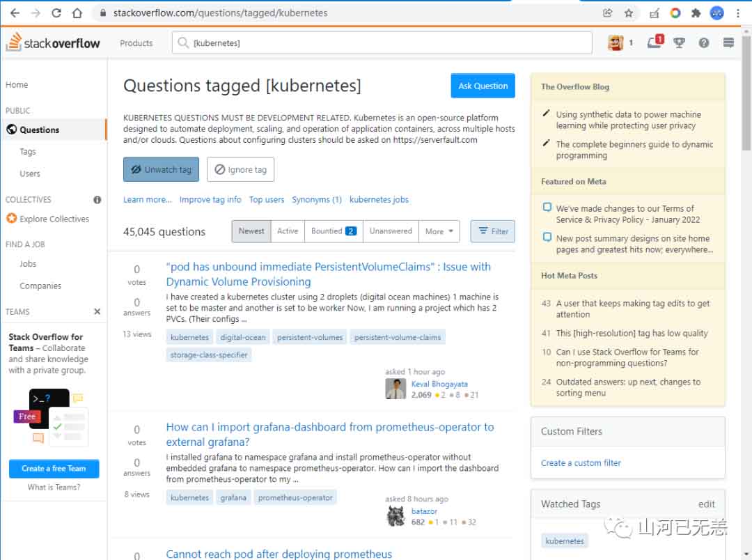Viewport: 752px width, 560px height.
Task: Go to Home in left sidebar
Action: pyautogui.click(x=17, y=85)
